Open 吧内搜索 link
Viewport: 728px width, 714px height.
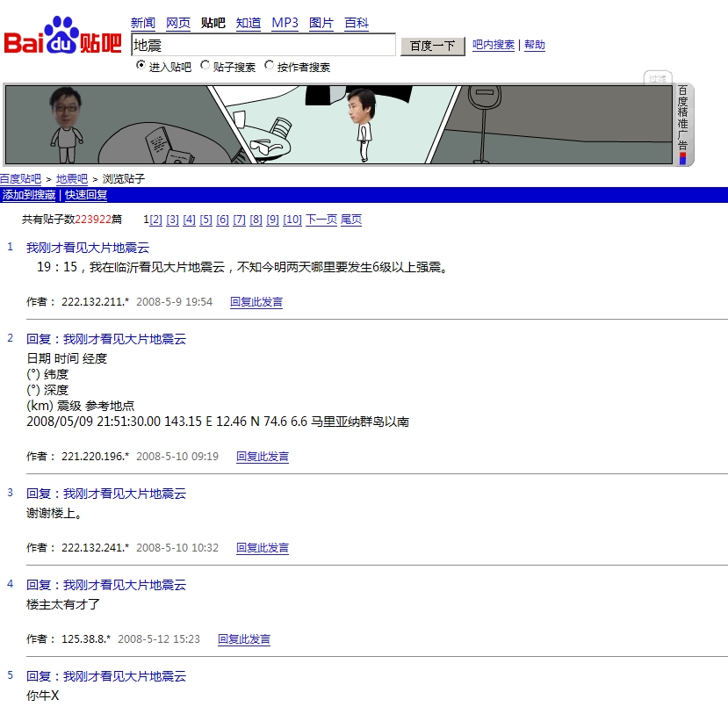[x=493, y=45]
